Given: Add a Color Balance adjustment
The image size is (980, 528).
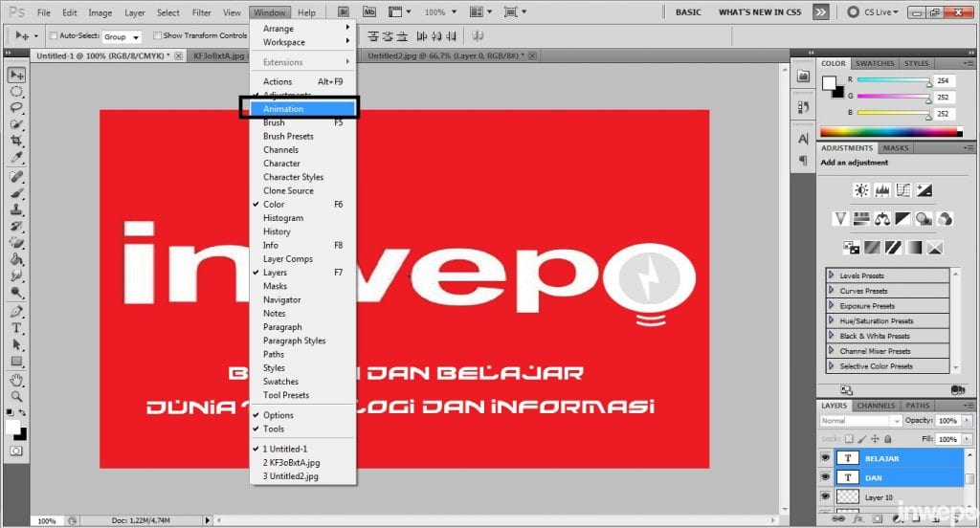Looking at the screenshot, I should (x=882, y=219).
